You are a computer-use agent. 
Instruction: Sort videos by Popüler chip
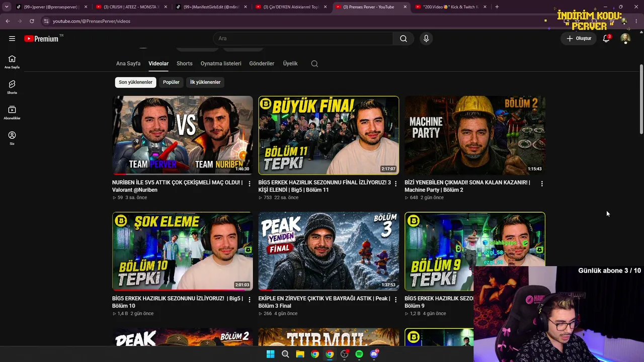coord(171,82)
